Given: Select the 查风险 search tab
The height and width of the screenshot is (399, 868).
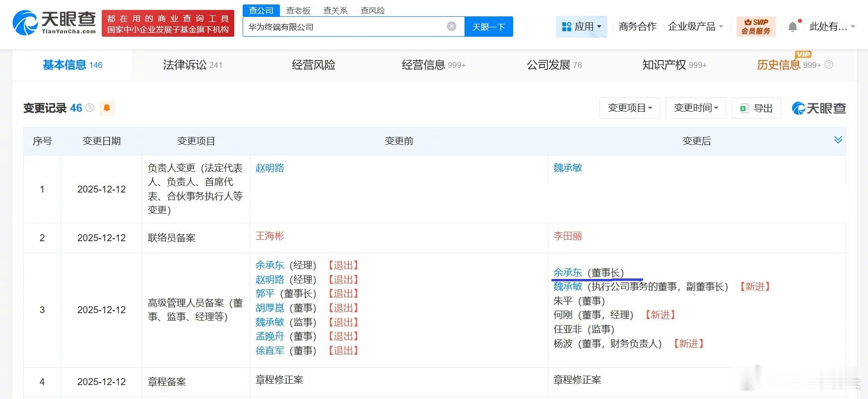Looking at the screenshot, I should point(373,10).
